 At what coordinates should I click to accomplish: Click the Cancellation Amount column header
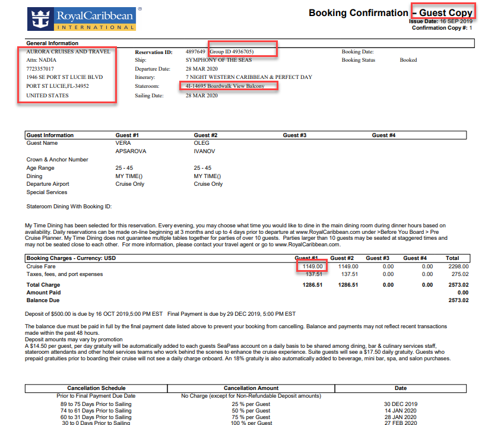click(x=251, y=388)
